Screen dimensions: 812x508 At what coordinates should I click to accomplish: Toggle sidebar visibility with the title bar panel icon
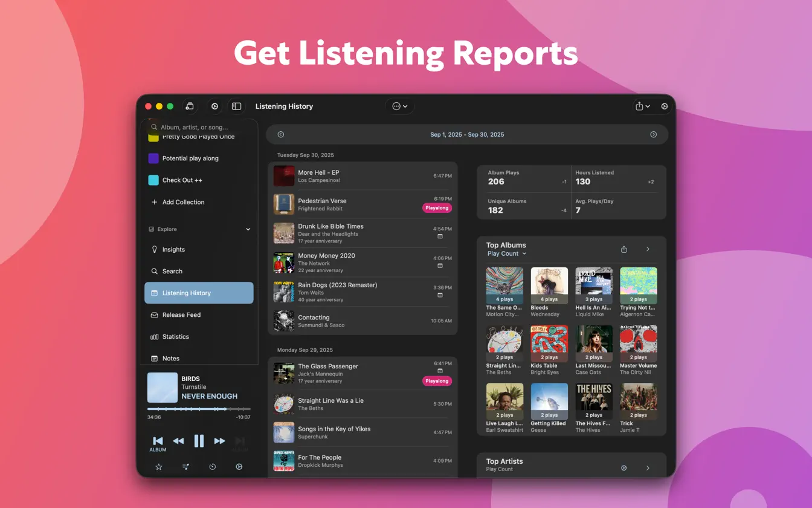coord(237,106)
